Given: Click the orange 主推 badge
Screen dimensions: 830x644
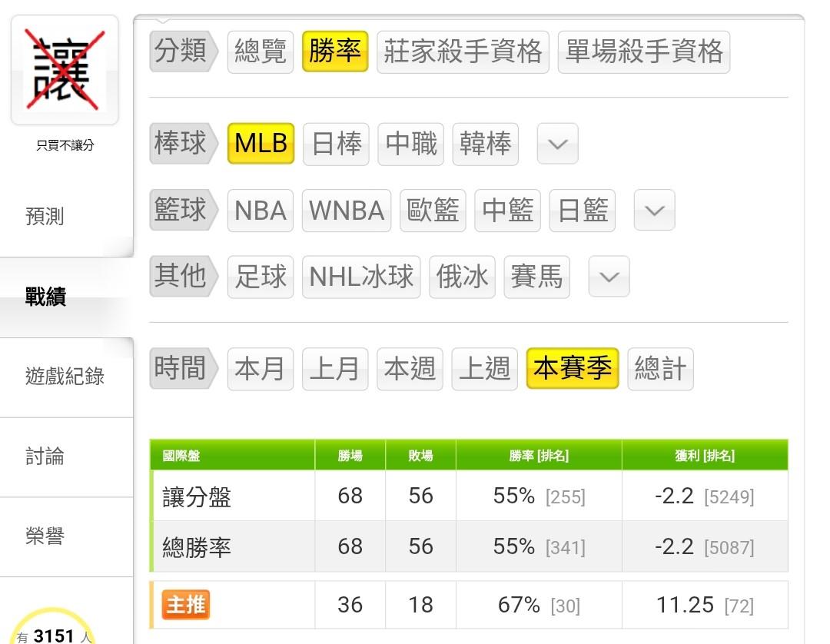Looking at the screenshot, I should (x=186, y=604).
